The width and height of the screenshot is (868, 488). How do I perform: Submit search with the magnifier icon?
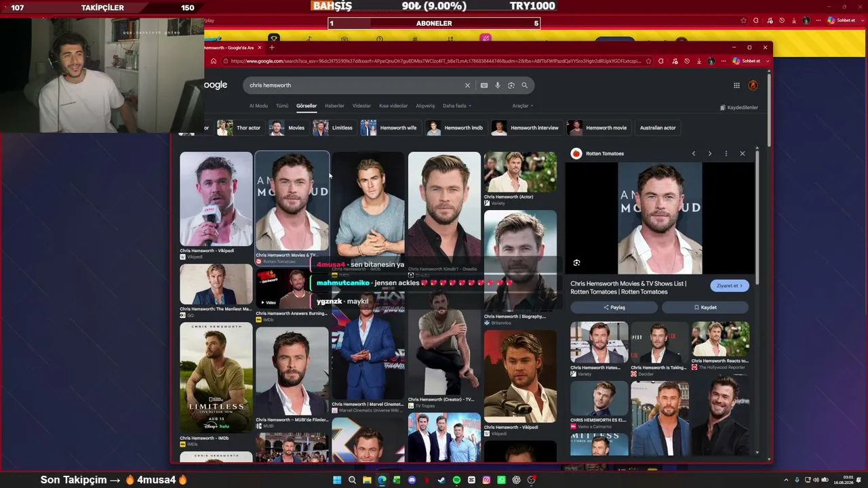[524, 85]
